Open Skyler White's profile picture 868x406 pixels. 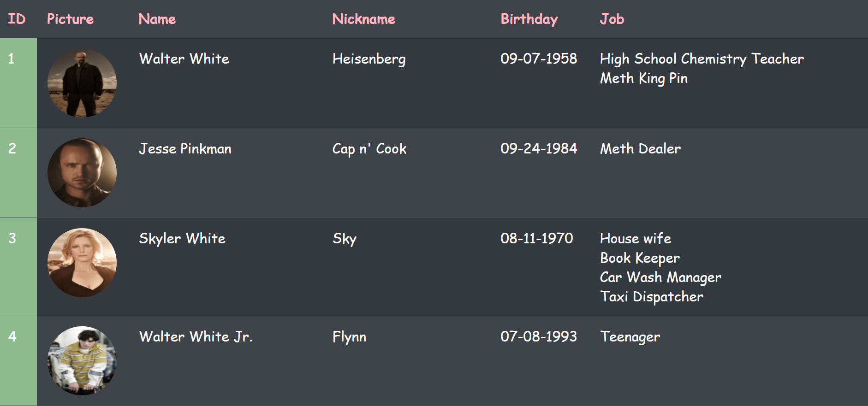[x=82, y=263]
